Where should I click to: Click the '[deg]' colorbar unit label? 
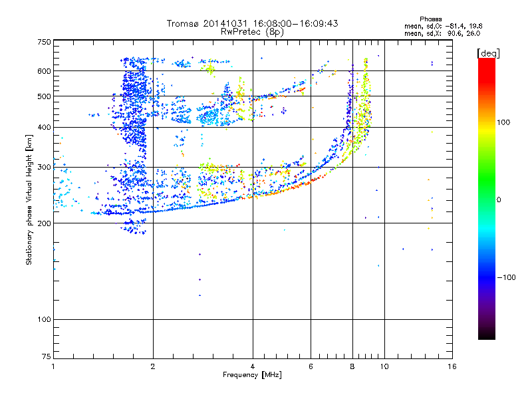tap(488, 53)
